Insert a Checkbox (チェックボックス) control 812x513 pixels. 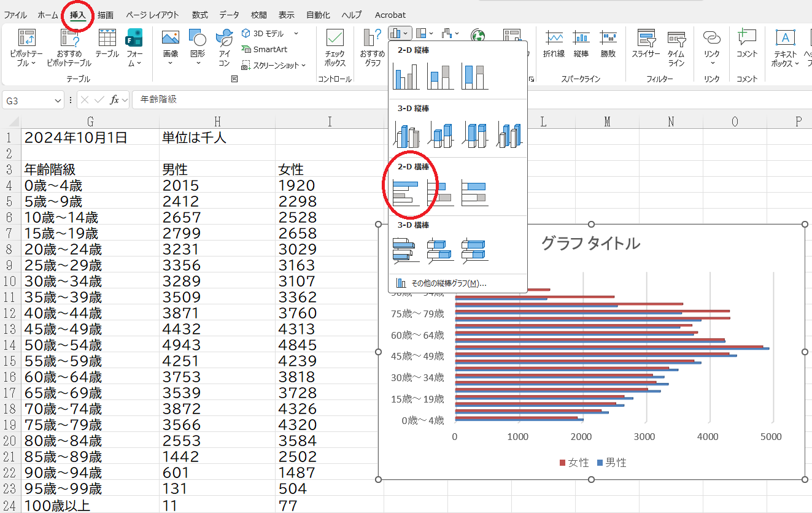click(x=334, y=47)
